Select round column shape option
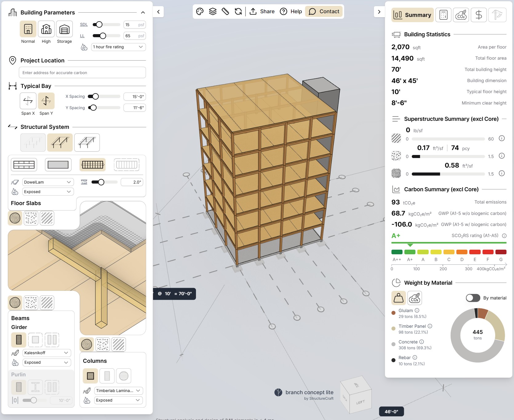Image resolution: width=514 pixels, height=420 pixels. pos(124,376)
